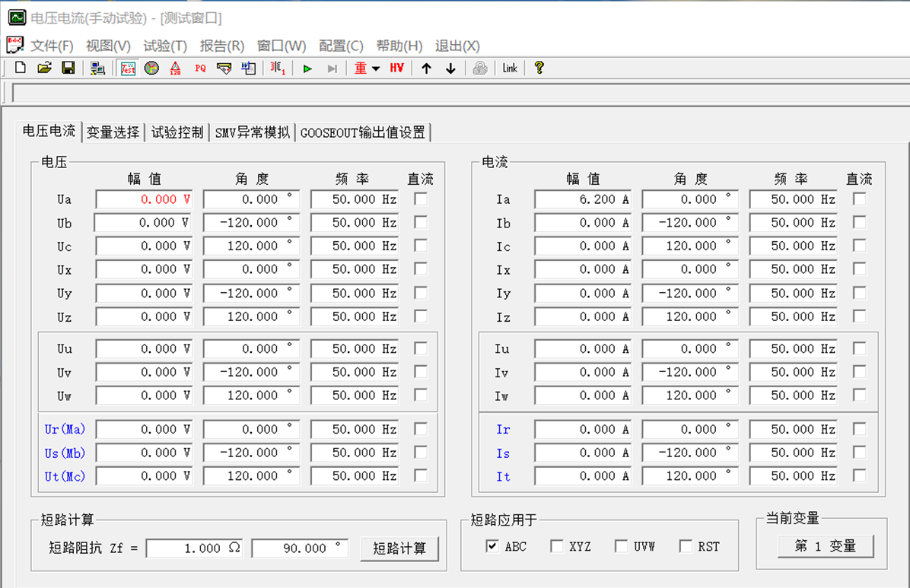Click the down arrow toolbar icon
Screen dimensions: 910x588
(450, 68)
